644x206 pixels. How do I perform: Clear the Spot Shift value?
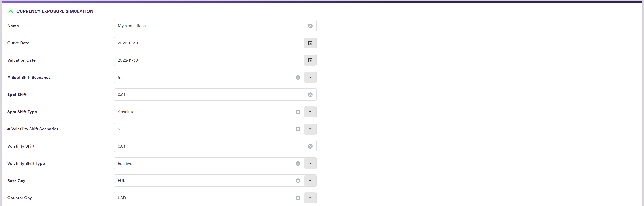click(x=310, y=95)
